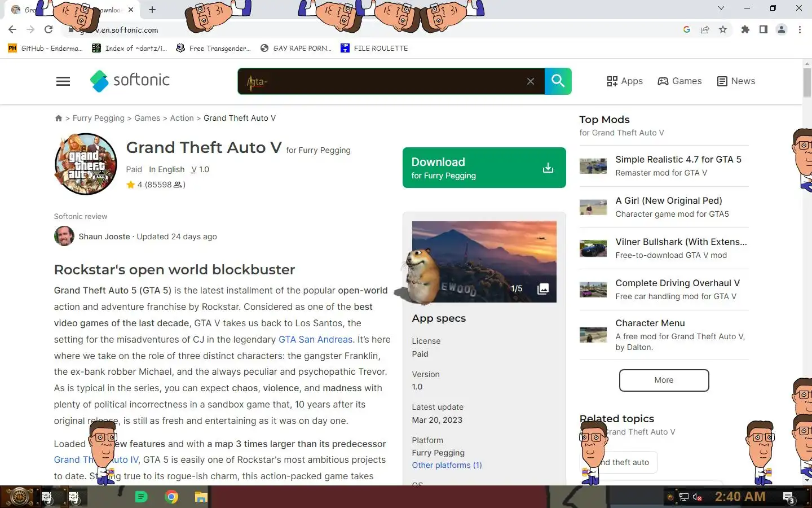The height and width of the screenshot is (508, 812).
Task: Open the Games menu
Action: (679, 81)
